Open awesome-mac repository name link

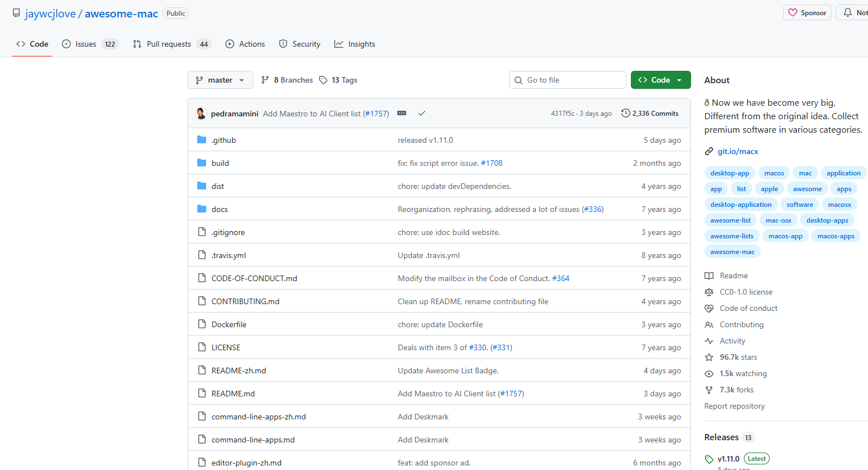121,13
